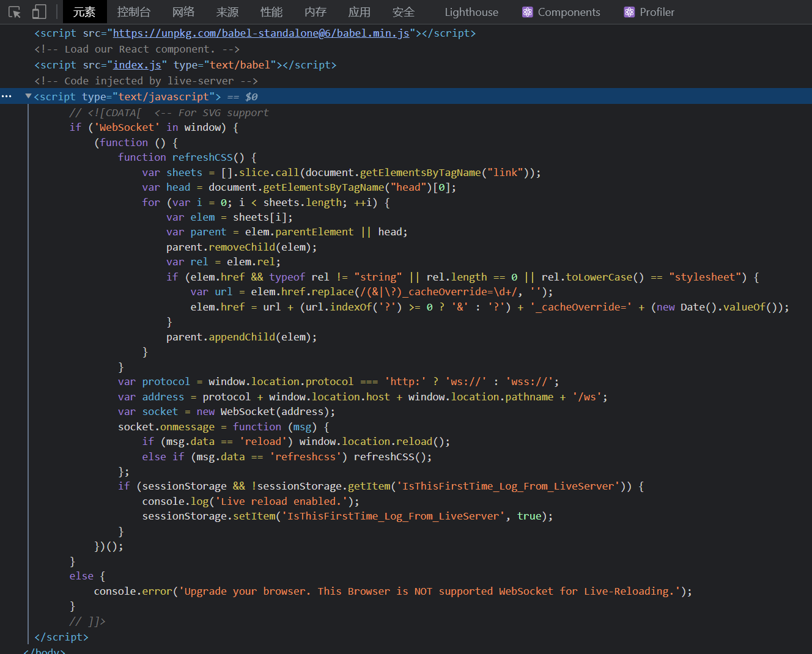Switch to the 应用 tab

[360, 12]
